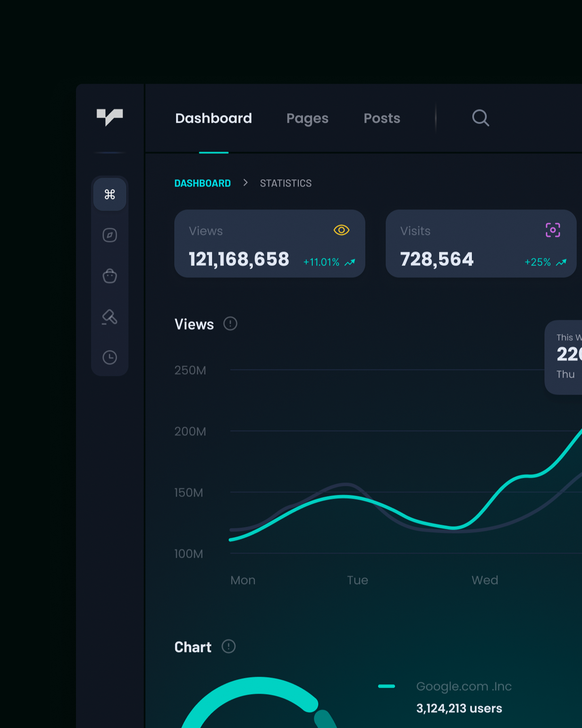Click the Views stat card showing 121,168,658
582x728 pixels.
pos(270,243)
